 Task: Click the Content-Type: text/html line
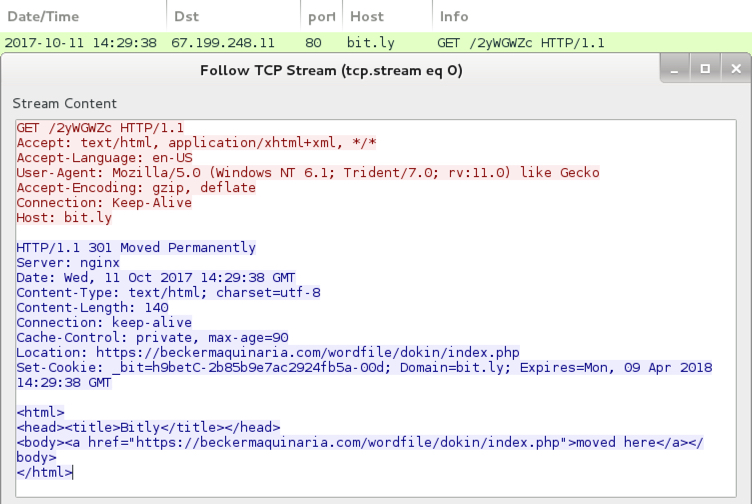(x=168, y=292)
